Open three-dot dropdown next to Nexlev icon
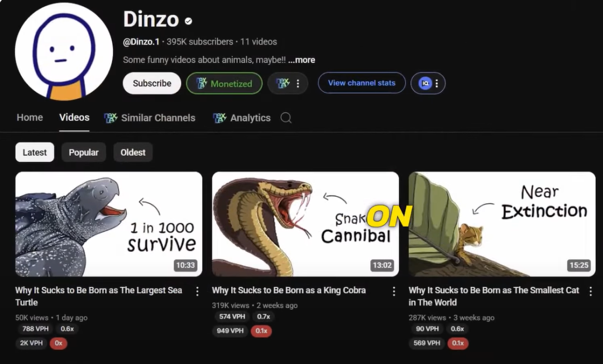Screen dimensions: 603x364 298,83
